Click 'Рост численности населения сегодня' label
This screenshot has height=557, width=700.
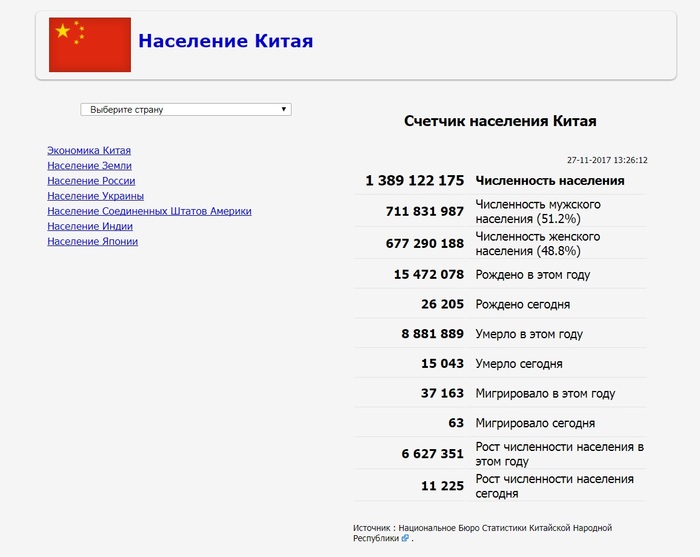(x=554, y=486)
